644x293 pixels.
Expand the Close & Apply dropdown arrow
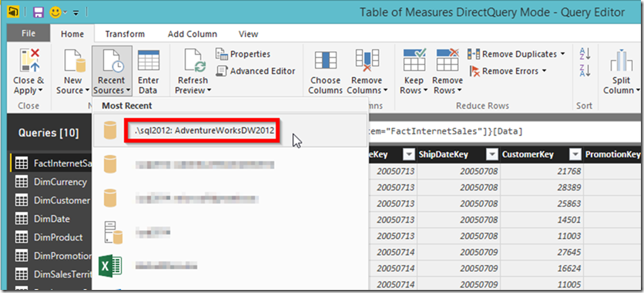pyautogui.click(x=41, y=91)
